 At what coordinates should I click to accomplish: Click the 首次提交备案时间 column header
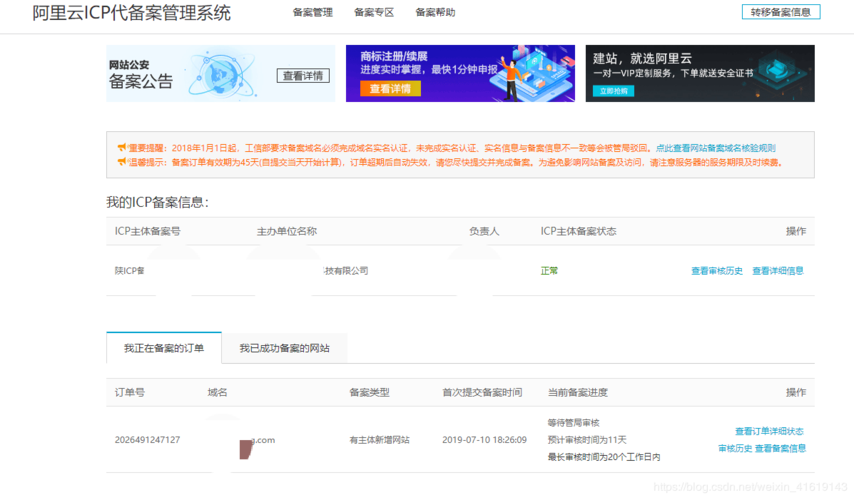(482, 393)
